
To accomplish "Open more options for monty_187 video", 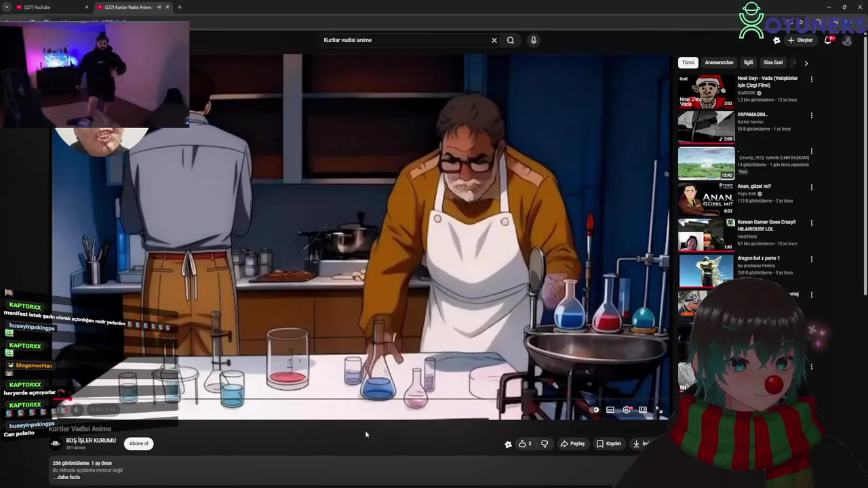I will 812,151.
